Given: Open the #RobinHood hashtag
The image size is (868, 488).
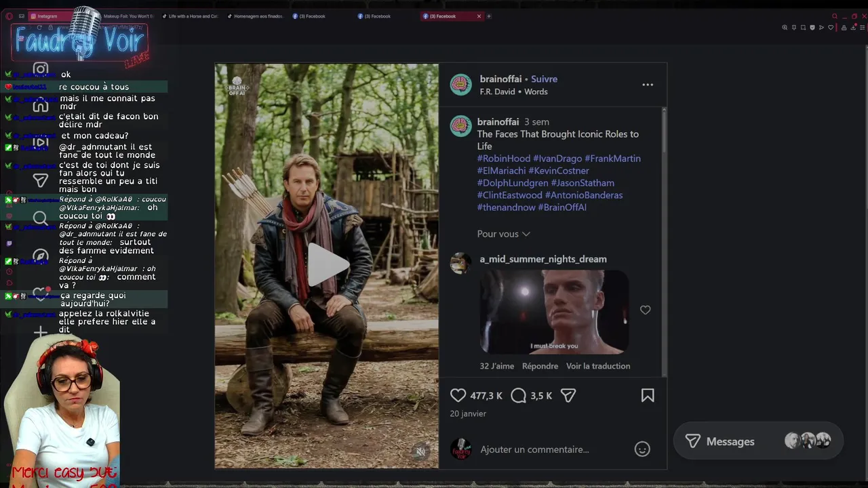Looking at the screenshot, I should tap(504, 159).
